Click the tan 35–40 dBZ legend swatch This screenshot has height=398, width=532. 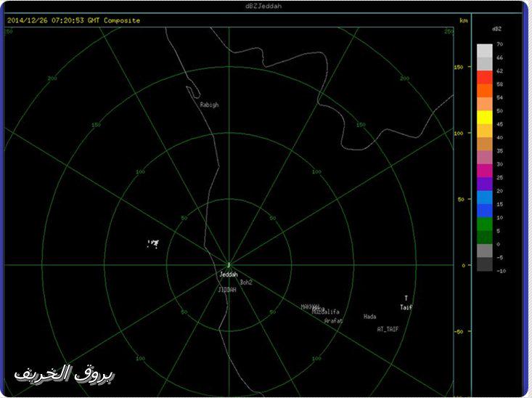485,144
